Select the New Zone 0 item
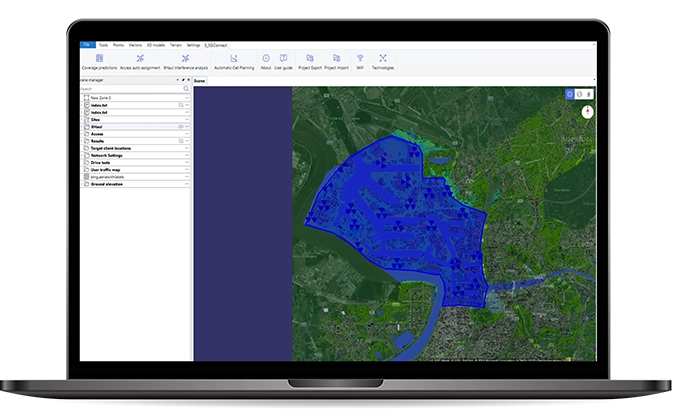Viewport: 680px width, 419px height. [x=135, y=98]
